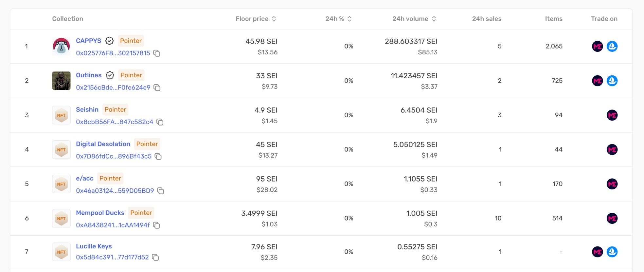Copy the Mempool Ducks contract address
Screen dimensions: 644x272
[157, 225]
